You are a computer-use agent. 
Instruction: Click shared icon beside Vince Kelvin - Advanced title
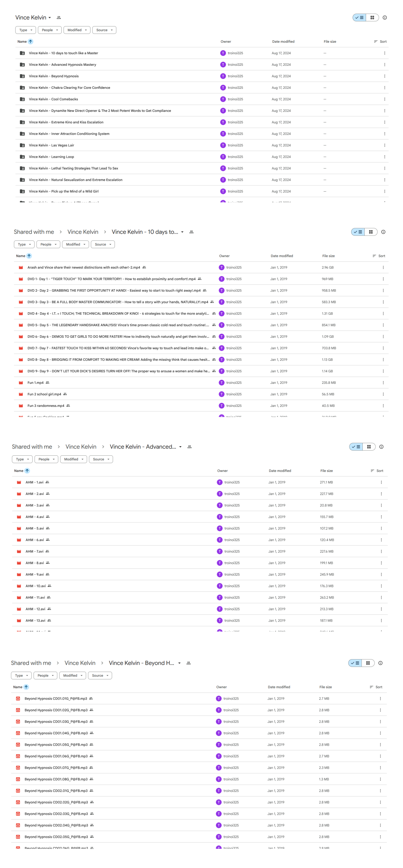pyautogui.click(x=189, y=447)
